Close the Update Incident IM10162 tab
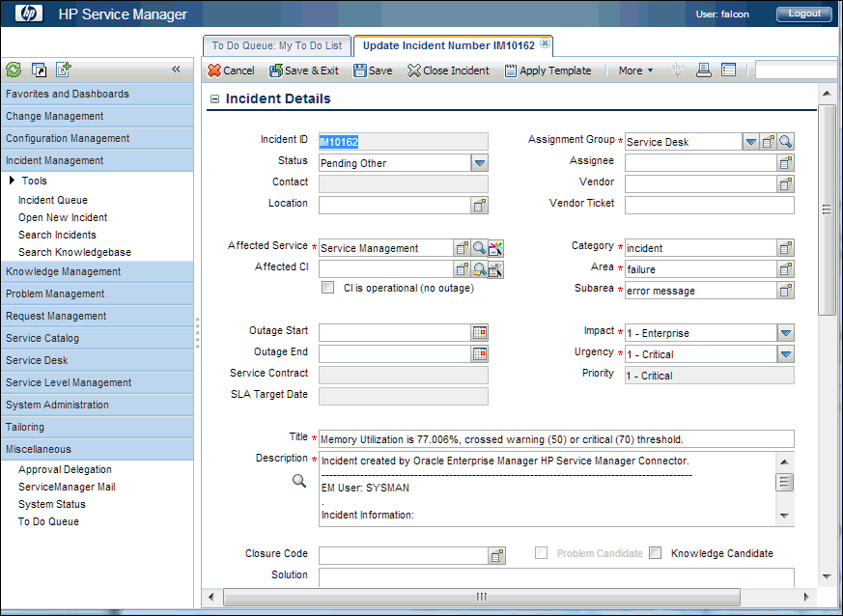The width and height of the screenshot is (843, 616). (x=546, y=43)
